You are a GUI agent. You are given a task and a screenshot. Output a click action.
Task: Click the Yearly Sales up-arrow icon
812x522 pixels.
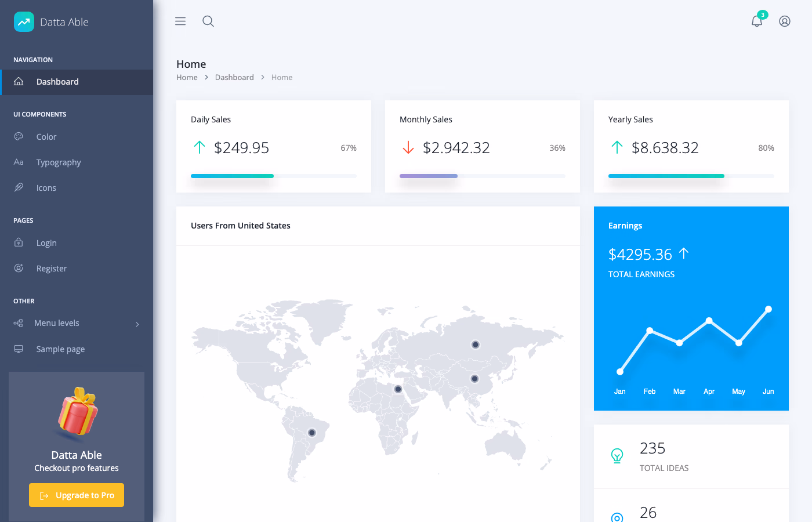tap(617, 147)
